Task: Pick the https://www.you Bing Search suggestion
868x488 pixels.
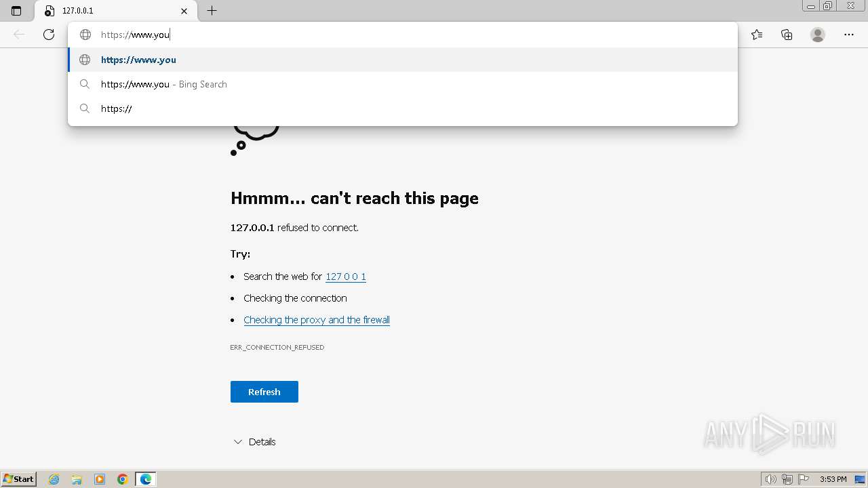Action: [403, 84]
